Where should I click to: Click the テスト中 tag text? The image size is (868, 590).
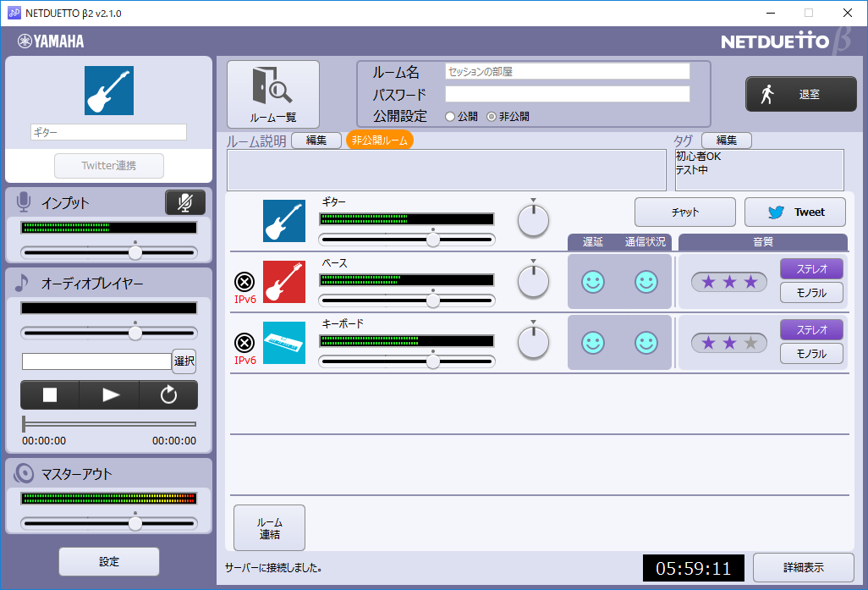point(692,170)
